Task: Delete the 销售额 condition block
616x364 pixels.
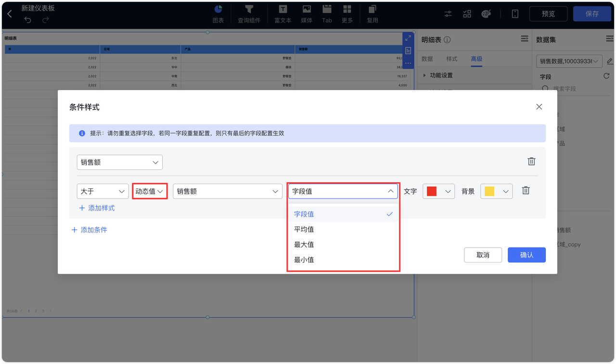Action: [x=531, y=162]
